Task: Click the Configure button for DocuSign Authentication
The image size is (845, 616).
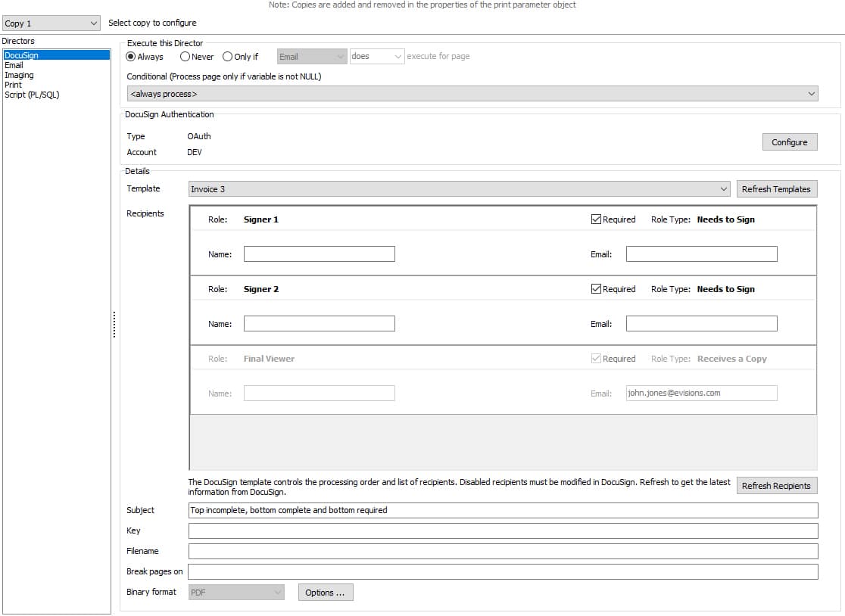Action: click(790, 142)
